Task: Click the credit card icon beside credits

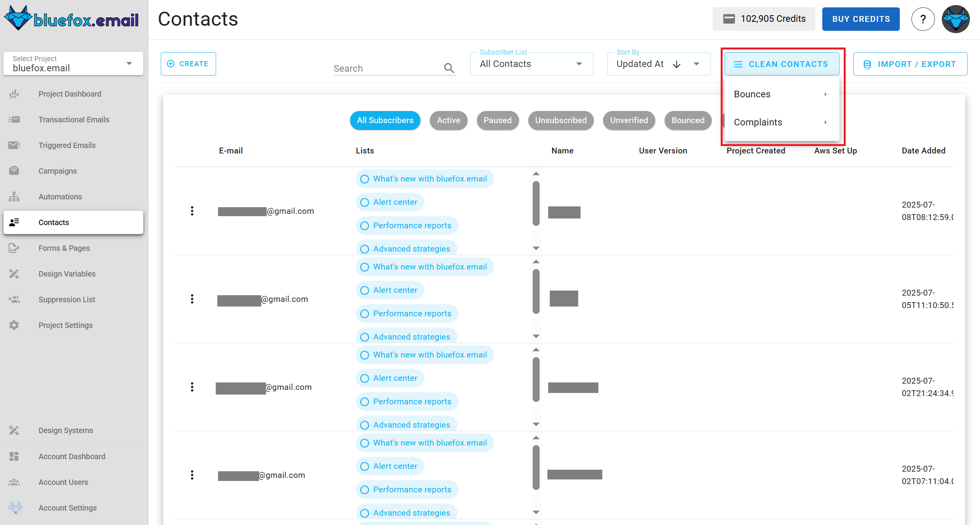Action: tap(729, 19)
